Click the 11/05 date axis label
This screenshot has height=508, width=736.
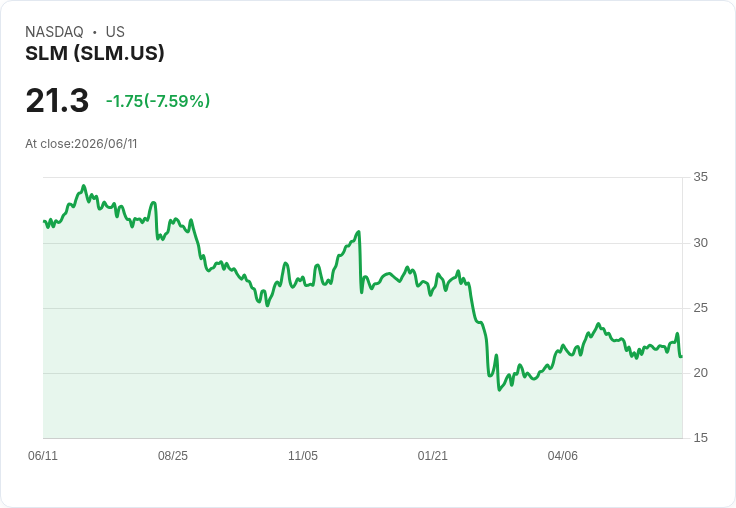pyautogui.click(x=303, y=455)
